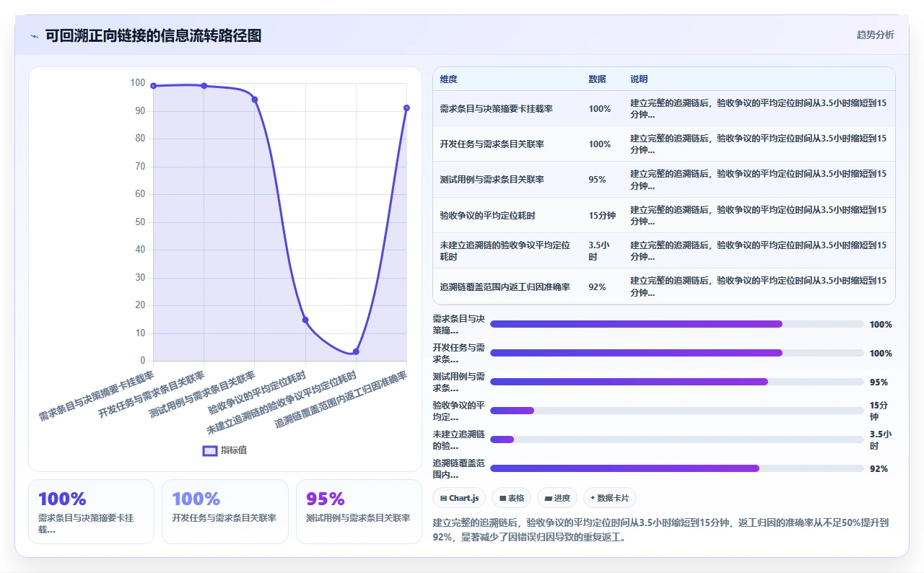Click progress bar for 需求条目与决策摘...
The height and width of the screenshot is (573, 924).
tap(676, 324)
